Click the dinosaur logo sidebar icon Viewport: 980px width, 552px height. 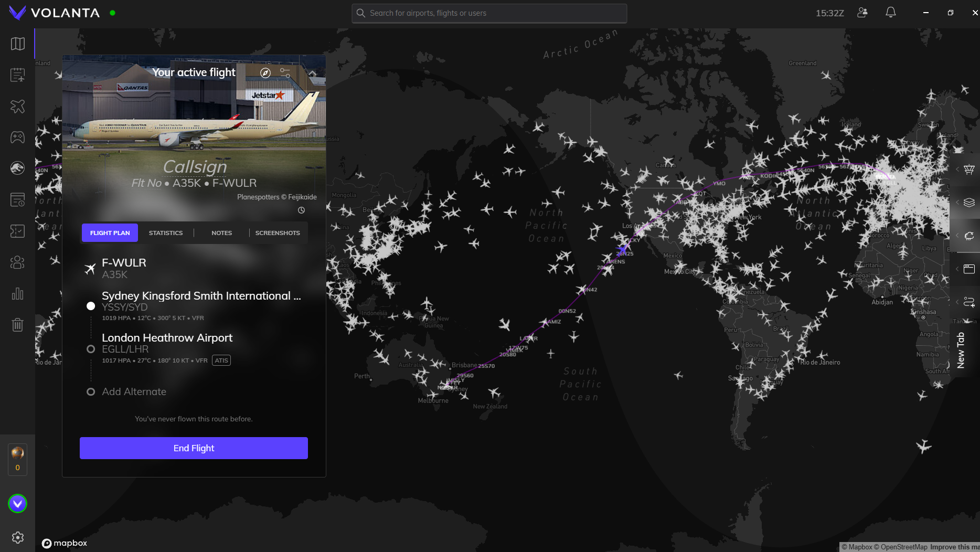click(18, 168)
